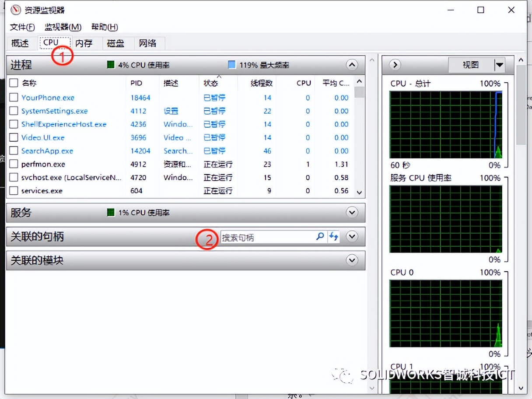This screenshot has width=532, height=399.
Task: Click PID 18464 cell
Action: tap(140, 98)
